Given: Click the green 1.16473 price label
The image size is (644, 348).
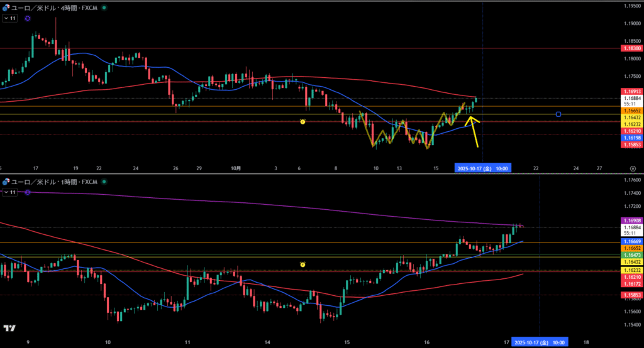Looking at the screenshot, I should [x=631, y=255].
